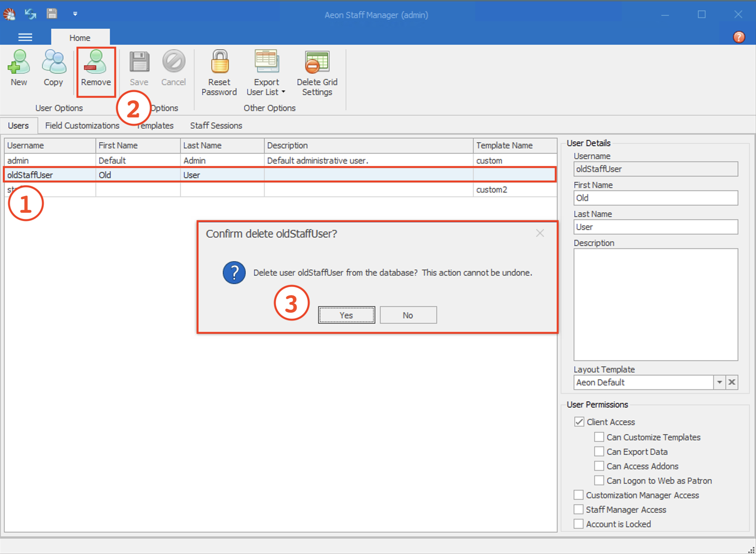The width and height of the screenshot is (756, 554).
Task: Disable the Client Access permission
Action: (579, 422)
